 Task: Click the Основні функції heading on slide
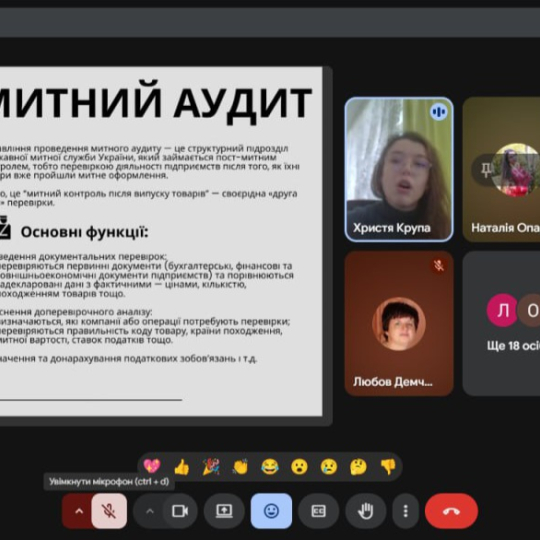pyautogui.click(x=84, y=232)
